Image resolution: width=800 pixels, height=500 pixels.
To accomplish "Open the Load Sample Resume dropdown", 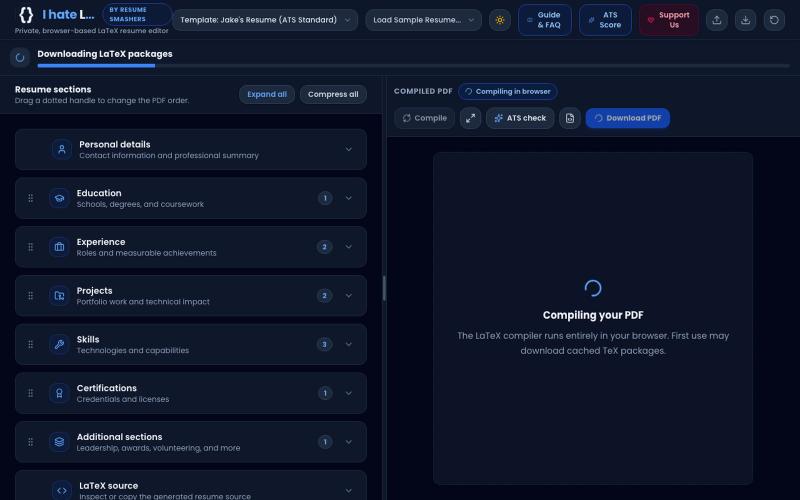I will (423, 20).
